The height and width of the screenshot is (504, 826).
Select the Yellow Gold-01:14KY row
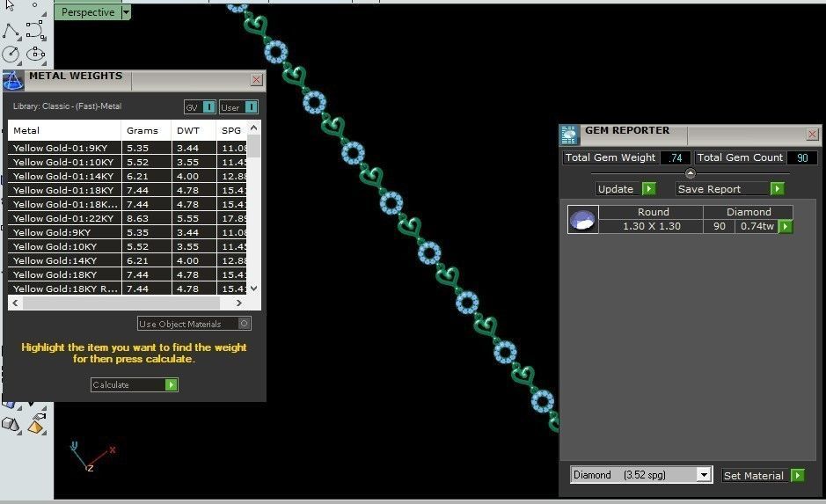(127, 177)
